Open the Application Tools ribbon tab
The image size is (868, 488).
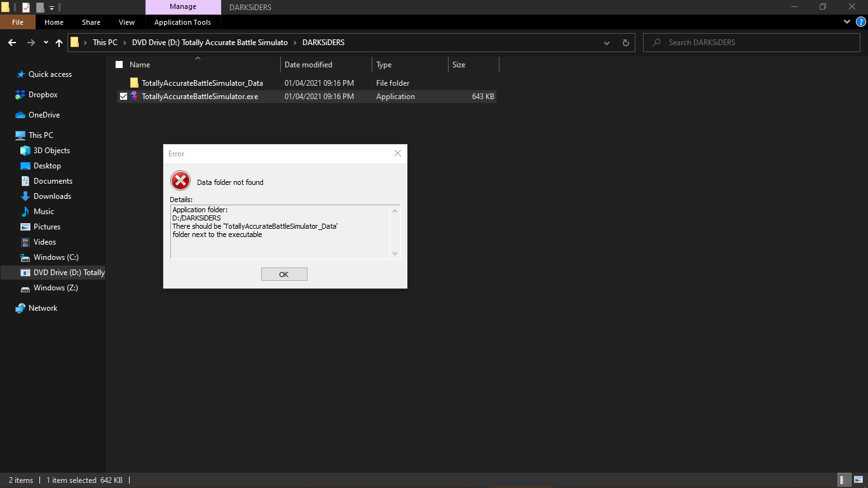(182, 22)
